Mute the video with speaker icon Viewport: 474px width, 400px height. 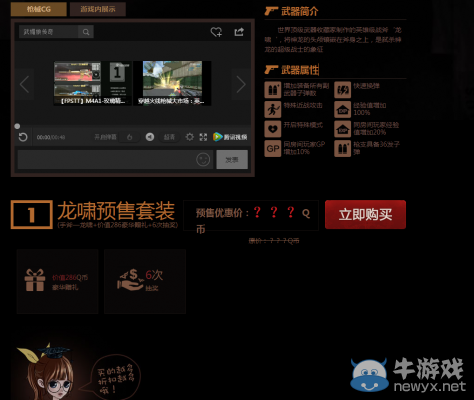pos(150,137)
